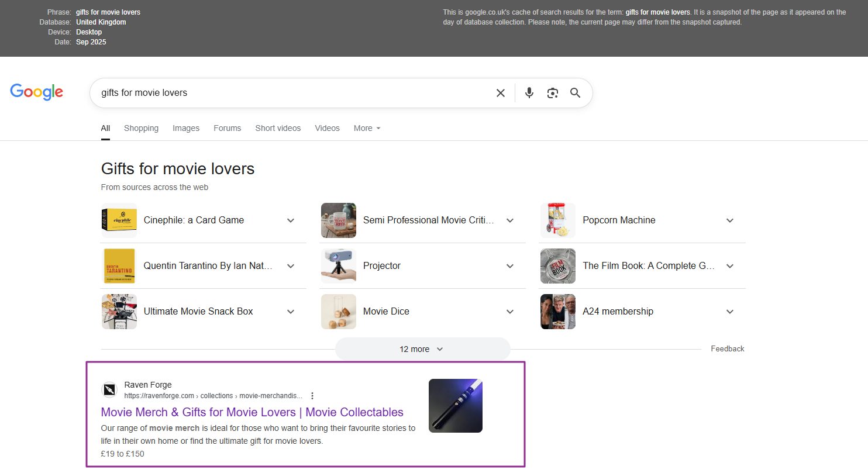Click the Cinephile card game thumbnail

click(119, 220)
